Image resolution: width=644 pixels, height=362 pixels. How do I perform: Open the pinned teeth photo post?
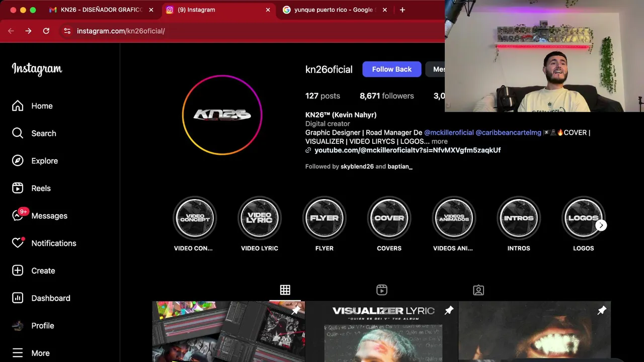click(535, 332)
